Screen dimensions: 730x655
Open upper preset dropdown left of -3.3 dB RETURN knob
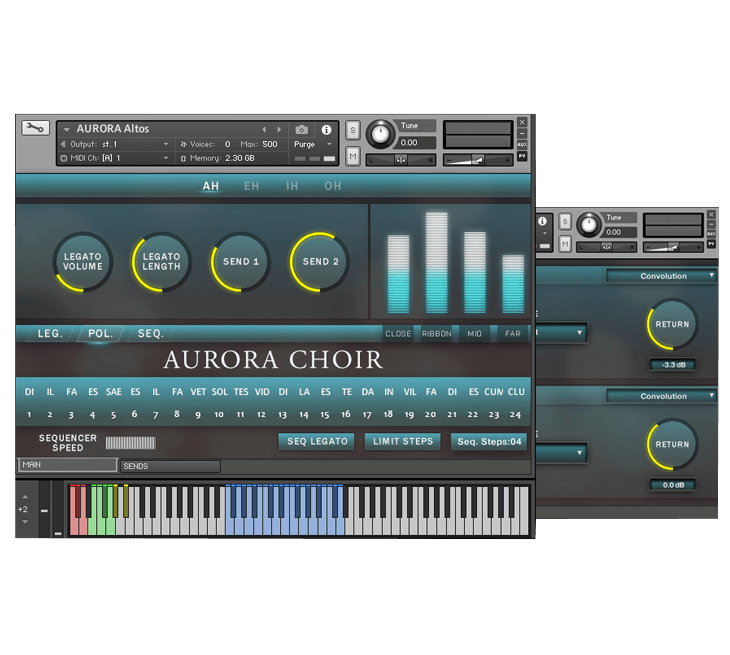tap(561, 333)
